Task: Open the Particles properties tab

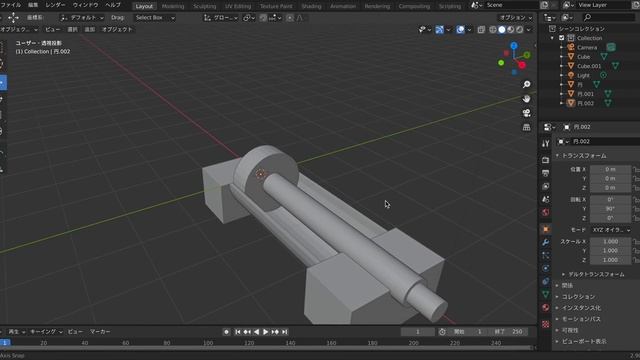Action: coord(546,255)
